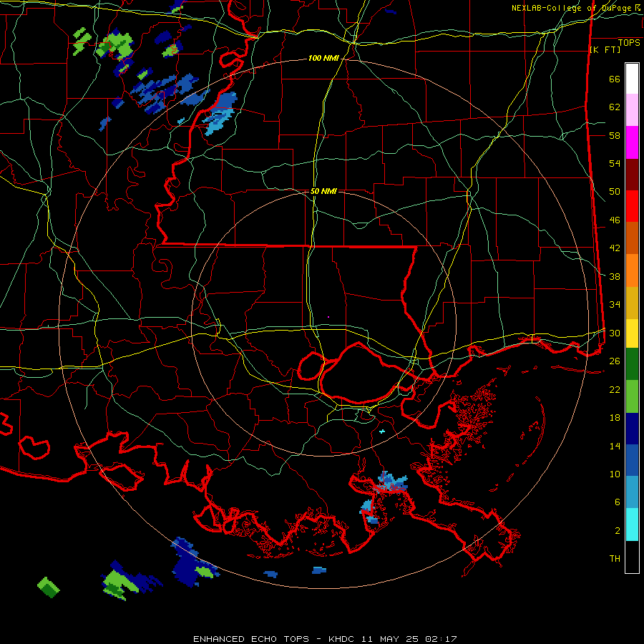Click the light green legend swatch
Image resolution: width=644 pixels, height=644 pixels.
click(632, 396)
